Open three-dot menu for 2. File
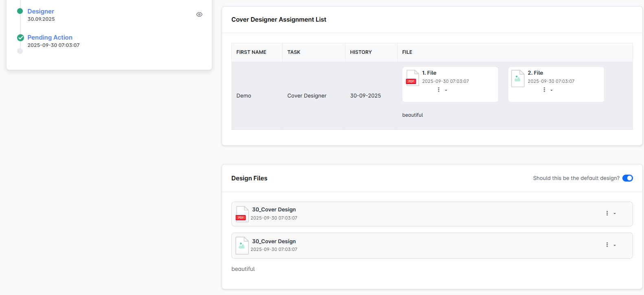 [544, 90]
